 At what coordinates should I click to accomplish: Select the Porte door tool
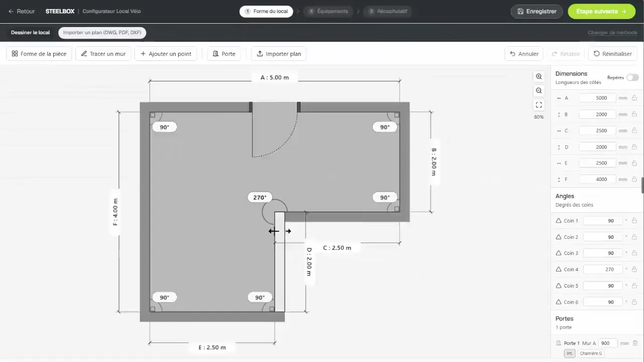tap(224, 54)
